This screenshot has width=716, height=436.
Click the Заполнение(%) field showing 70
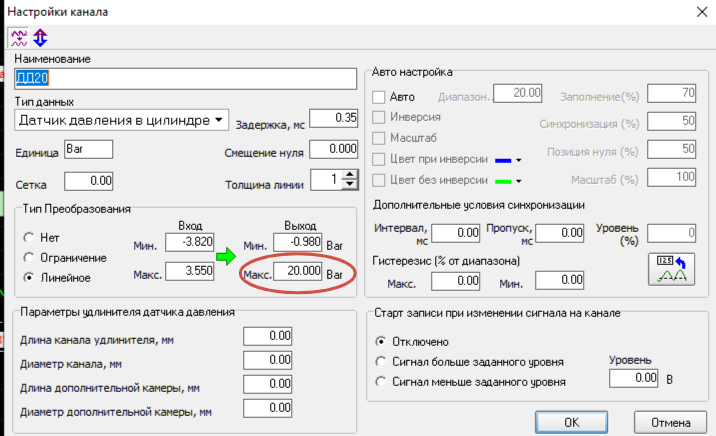pyautogui.click(x=671, y=93)
